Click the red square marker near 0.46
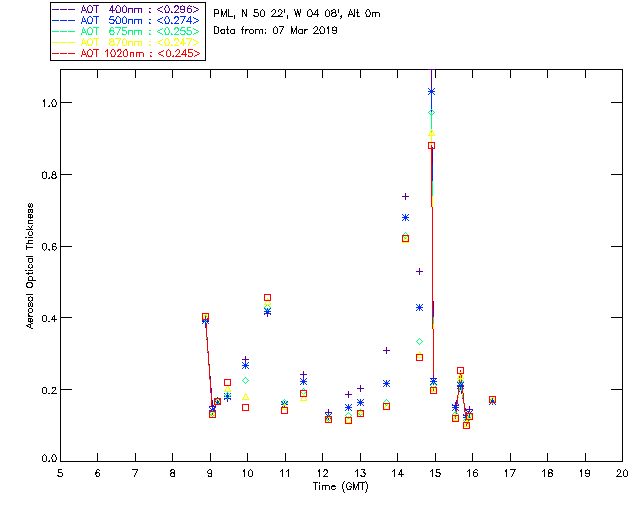This screenshot has height=512, width=640. tap(267, 298)
